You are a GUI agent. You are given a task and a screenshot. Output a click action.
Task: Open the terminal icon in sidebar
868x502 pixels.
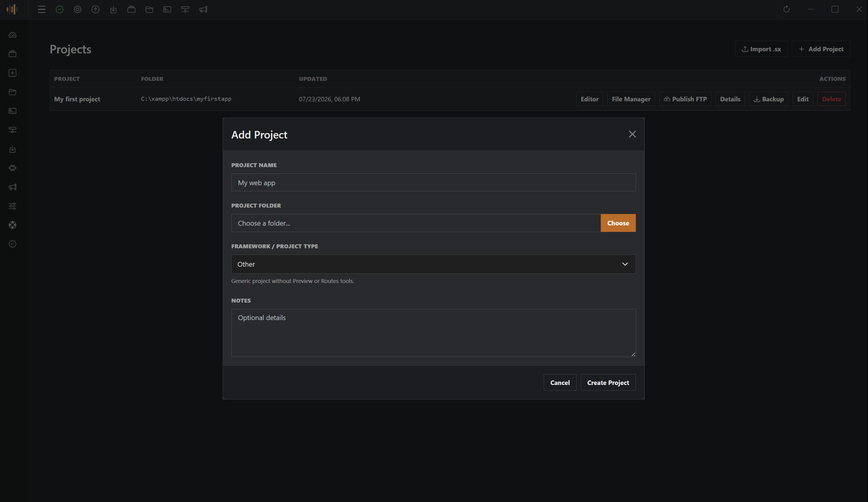tap(12, 111)
